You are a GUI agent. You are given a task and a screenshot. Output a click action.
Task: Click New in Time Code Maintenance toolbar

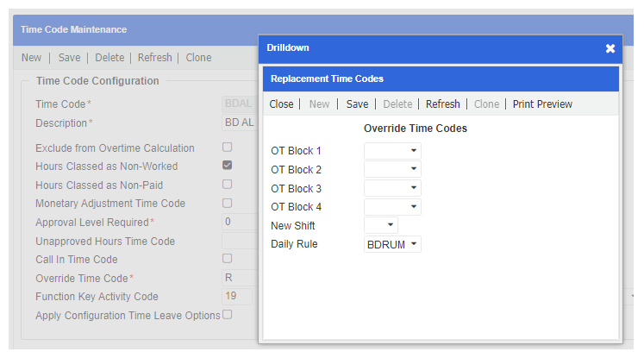[31, 58]
